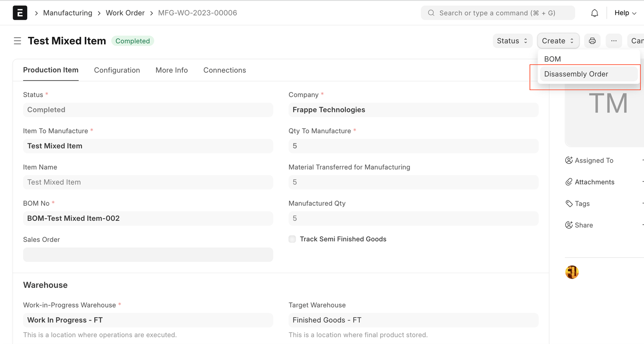The image size is (644, 344).
Task: Click the user avatar thumbnail near comments
Action: (572, 272)
